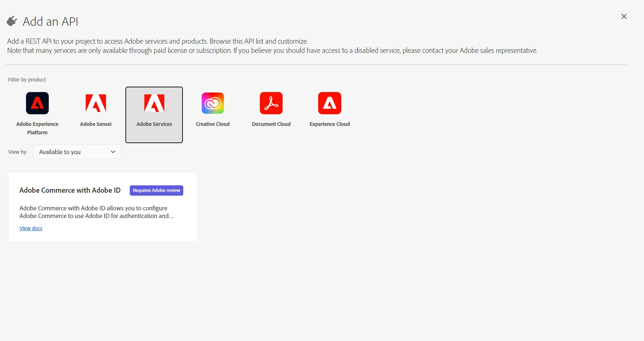
Task: Click the plug icon beside Add an API
Action: 12,21
